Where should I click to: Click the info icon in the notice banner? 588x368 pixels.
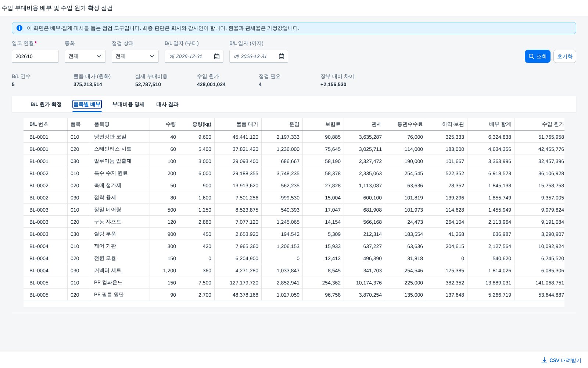(x=19, y=28)
